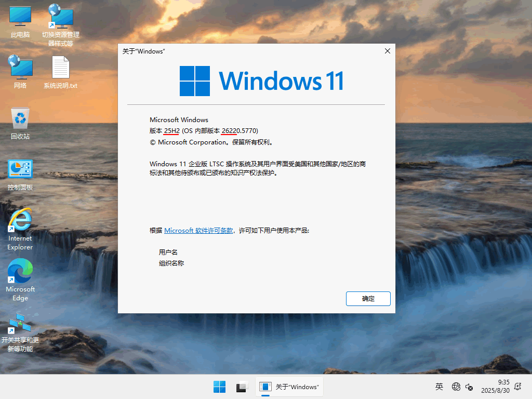Click the "Microsoft Windows" text line
The width and height of the screenshot is (532, 399).
[x=179, y=120]
